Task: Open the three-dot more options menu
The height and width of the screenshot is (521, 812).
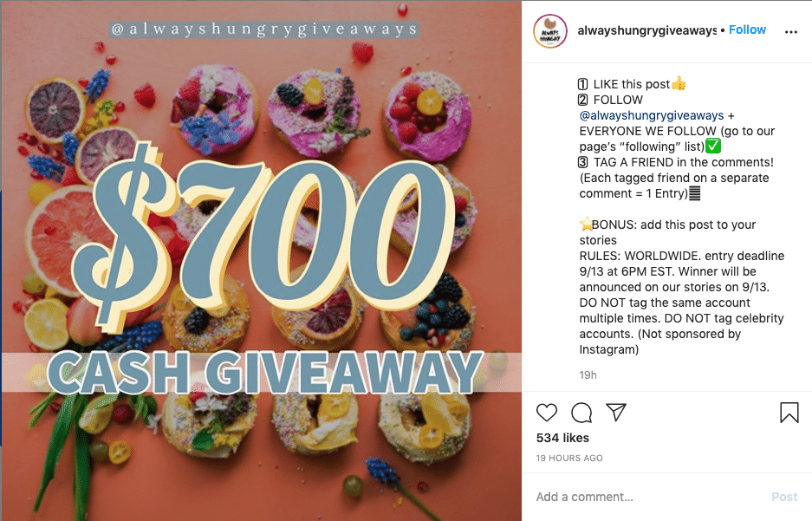Action: 790,32
